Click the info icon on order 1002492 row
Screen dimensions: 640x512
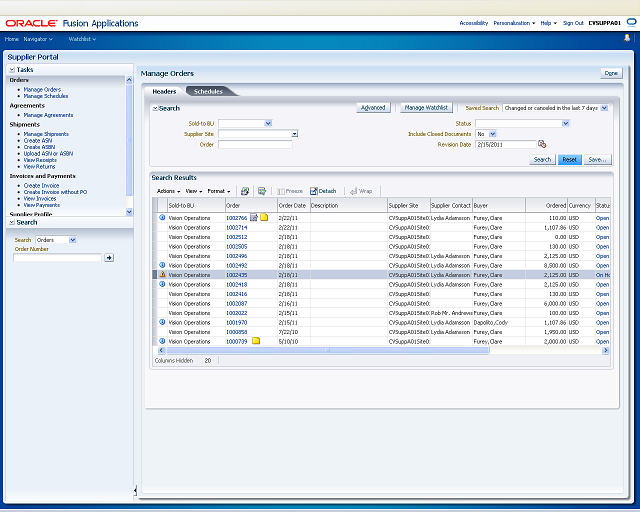pos(162,265)
